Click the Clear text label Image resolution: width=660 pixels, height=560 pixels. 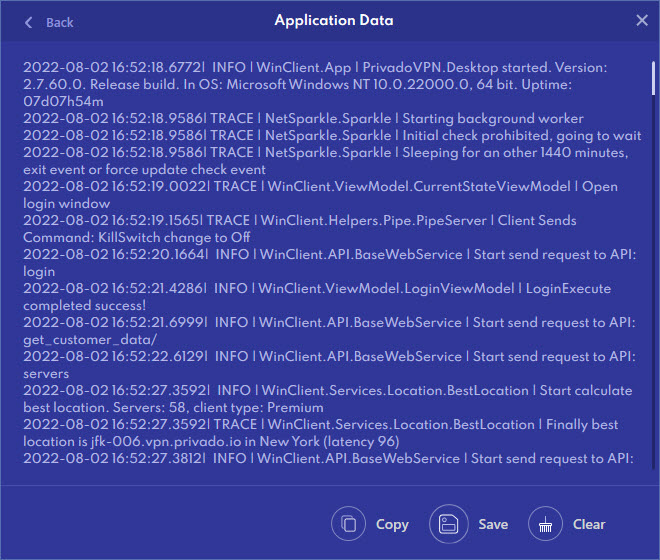[589, 524]
